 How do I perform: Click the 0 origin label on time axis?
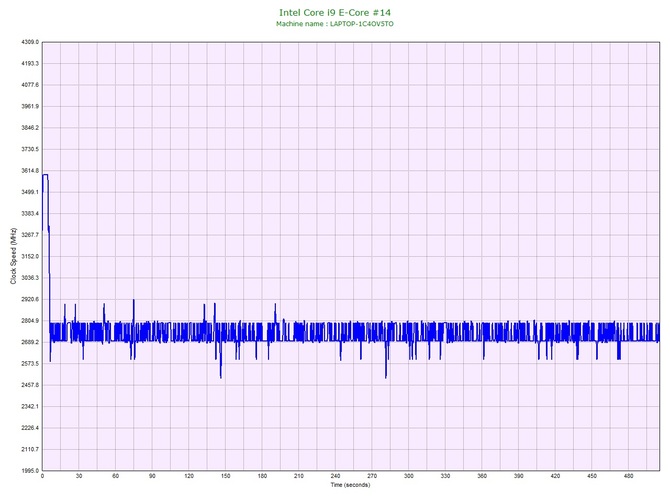42,477
